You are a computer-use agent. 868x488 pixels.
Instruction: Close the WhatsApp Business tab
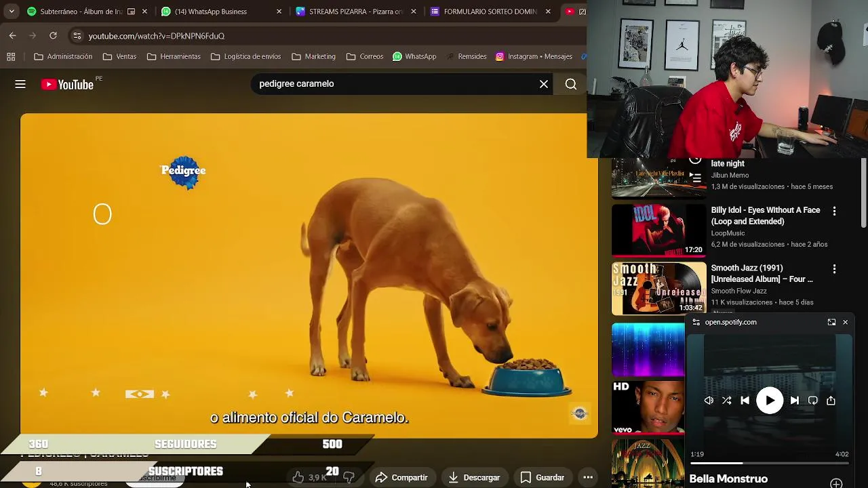point(279,12)
